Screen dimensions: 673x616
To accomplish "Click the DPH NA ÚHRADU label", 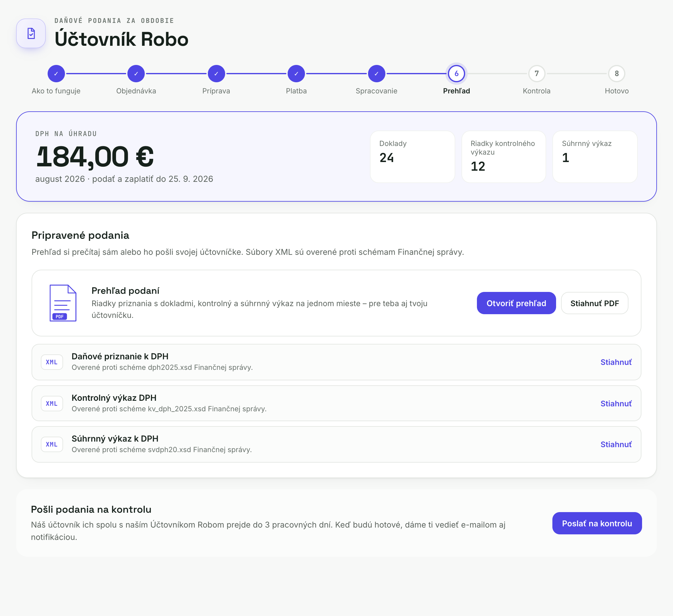I will 66,134.
